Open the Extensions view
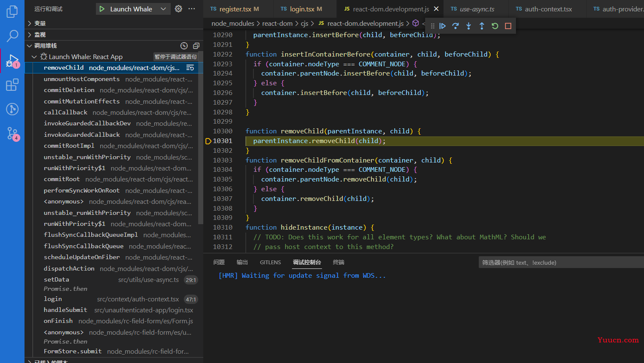Viewport: 644px width, 363px height. tap(12, 85)
